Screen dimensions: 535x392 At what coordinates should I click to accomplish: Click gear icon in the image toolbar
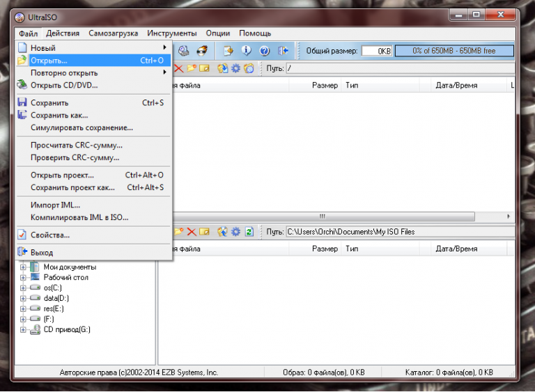click(x=235, y=68)
